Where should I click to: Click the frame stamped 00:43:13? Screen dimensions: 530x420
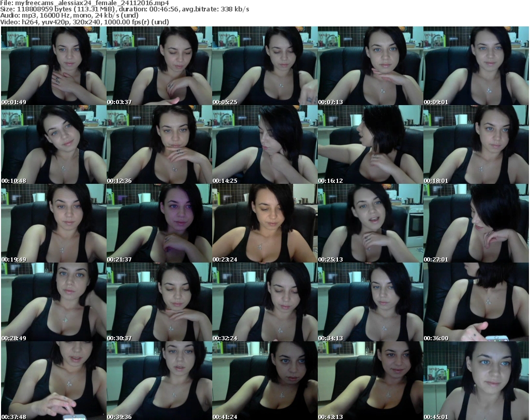[x=371, y=381]
